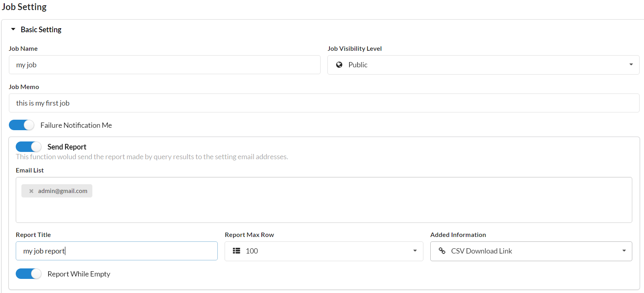Click the list icon beside 100
Viewport: 644px width, 293px height.
click(236, 251)
